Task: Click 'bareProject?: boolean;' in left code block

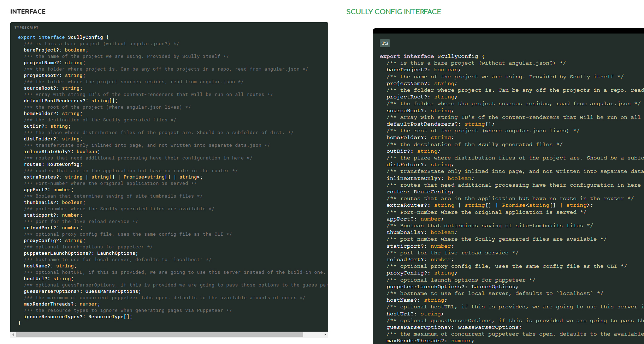Action: [56, 50]
